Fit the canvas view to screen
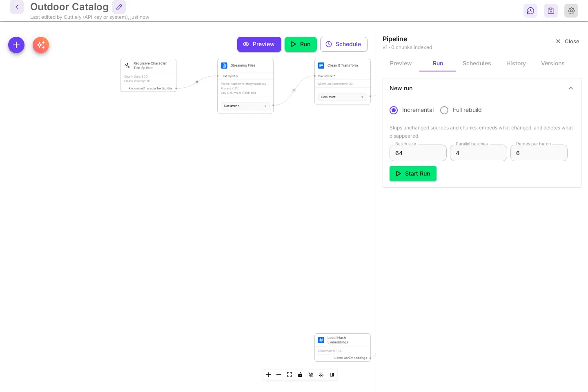588x392 pixels. pyautogui.click(x=290, y=374)
